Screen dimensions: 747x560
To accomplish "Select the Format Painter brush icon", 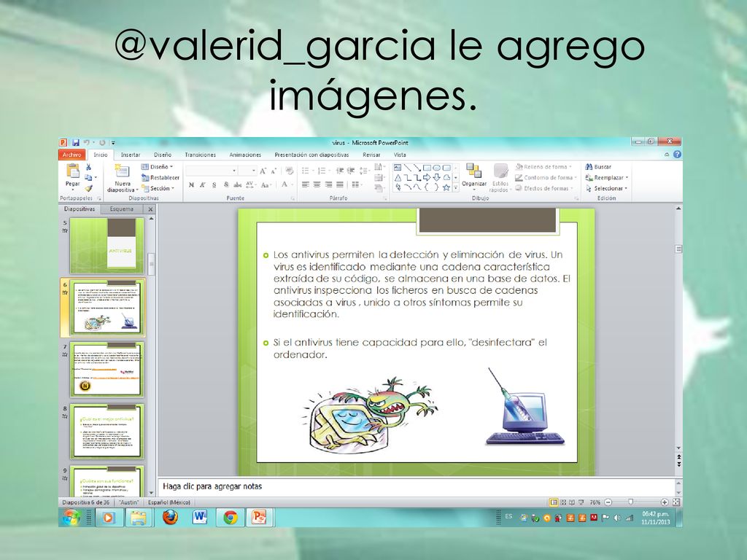I will (x=88, y=188).
